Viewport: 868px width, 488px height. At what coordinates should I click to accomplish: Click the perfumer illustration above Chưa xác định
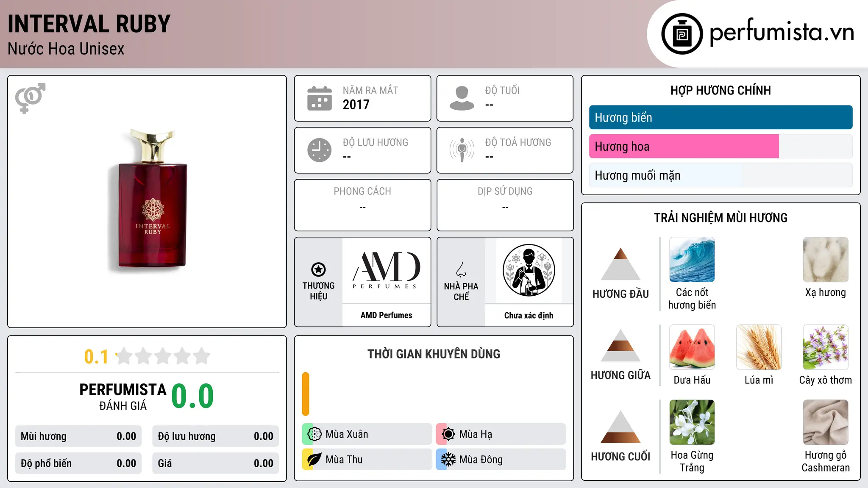529,270
